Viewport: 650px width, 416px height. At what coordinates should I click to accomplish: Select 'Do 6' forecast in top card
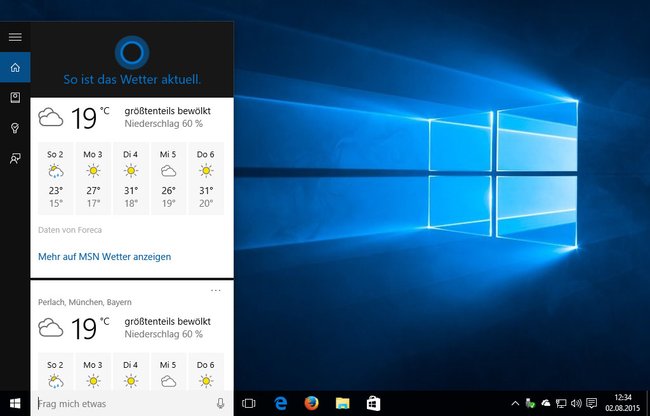pyautogui.click(x=206, y=179)
